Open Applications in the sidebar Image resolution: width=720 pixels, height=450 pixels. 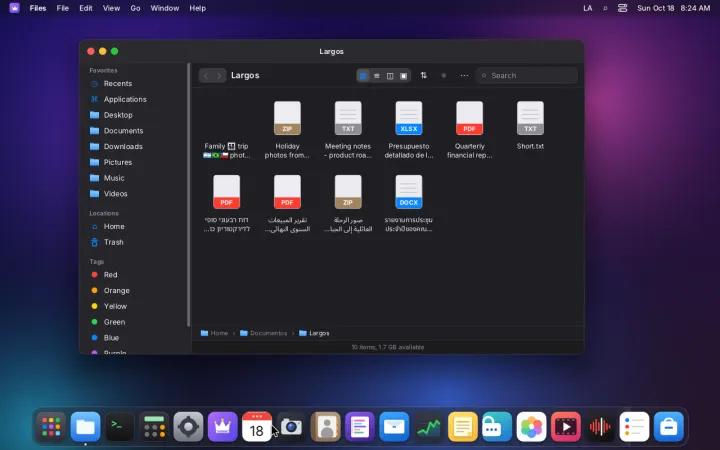[134, 99]
